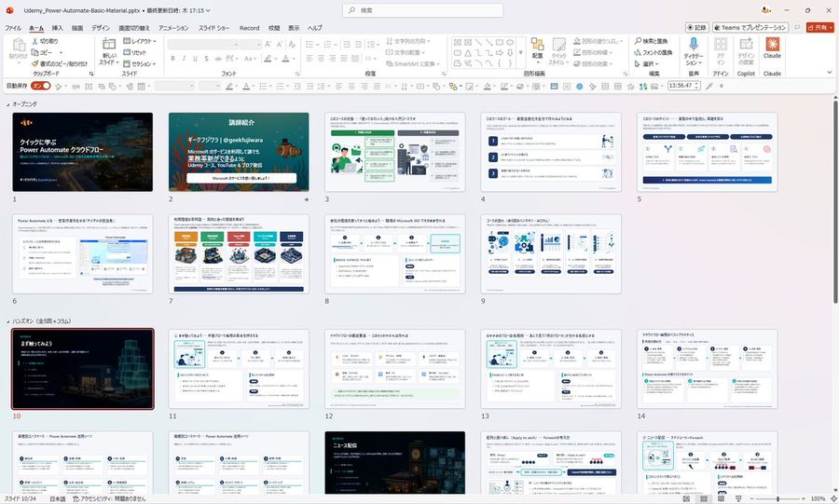The width and height of the screenshot is (839, 504).
Task: Collapse the ハンズオン section
Action: [7, 321]
